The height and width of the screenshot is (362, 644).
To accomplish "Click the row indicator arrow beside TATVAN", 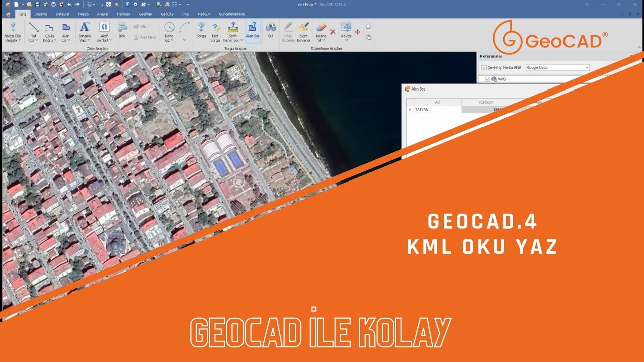I will (410, 109).
